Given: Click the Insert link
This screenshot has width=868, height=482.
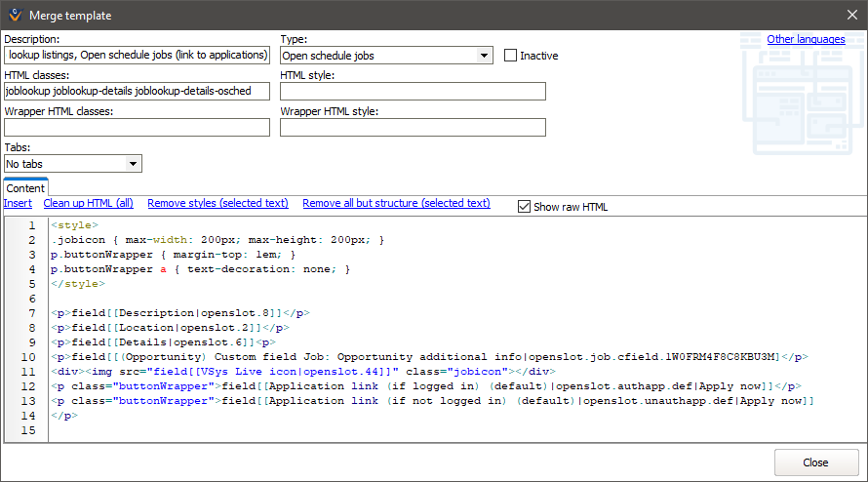Looking at the screenshot, I should coord(18,203).
